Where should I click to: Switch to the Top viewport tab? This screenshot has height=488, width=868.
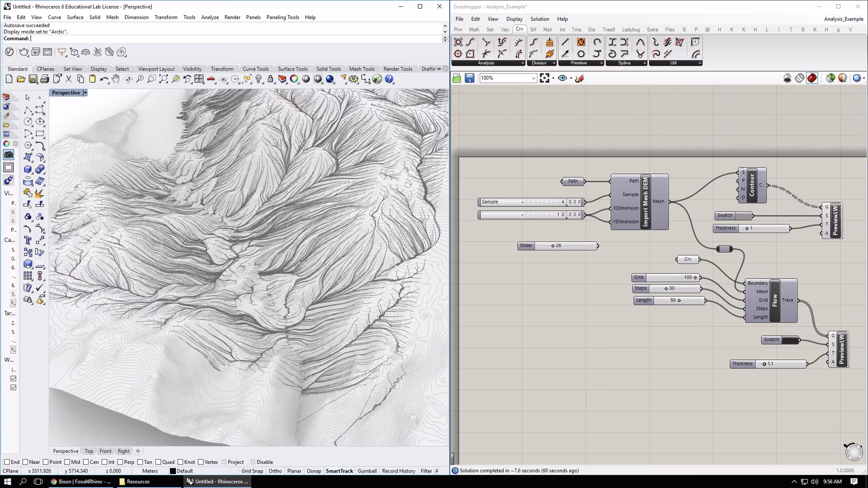click(89, 451)
